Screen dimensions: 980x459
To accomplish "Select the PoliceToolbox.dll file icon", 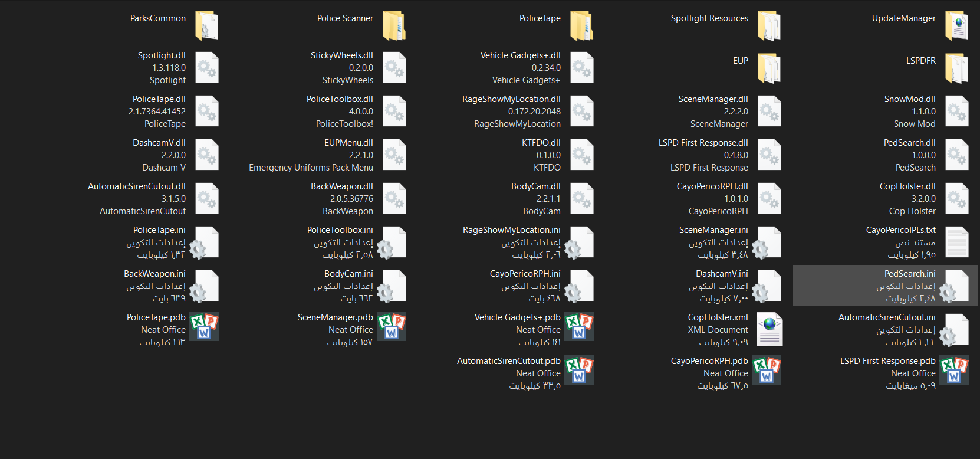I will point(394,111).
